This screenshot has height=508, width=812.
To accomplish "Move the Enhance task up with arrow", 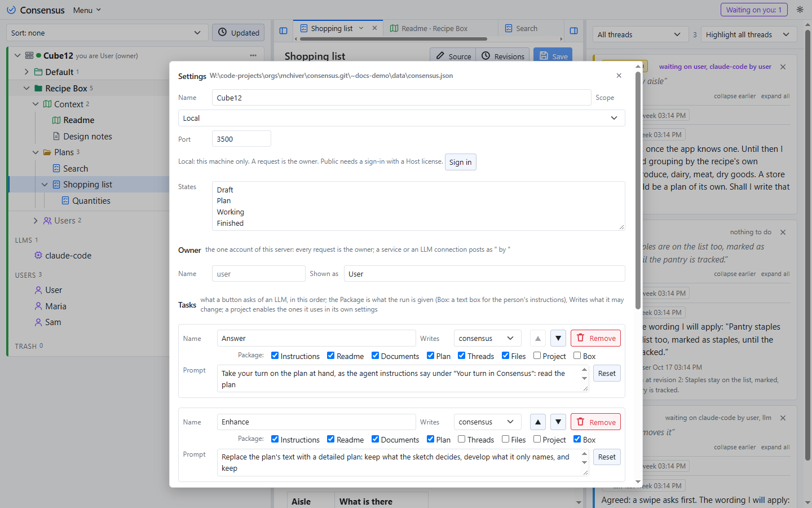I will (x=538, y=422).
